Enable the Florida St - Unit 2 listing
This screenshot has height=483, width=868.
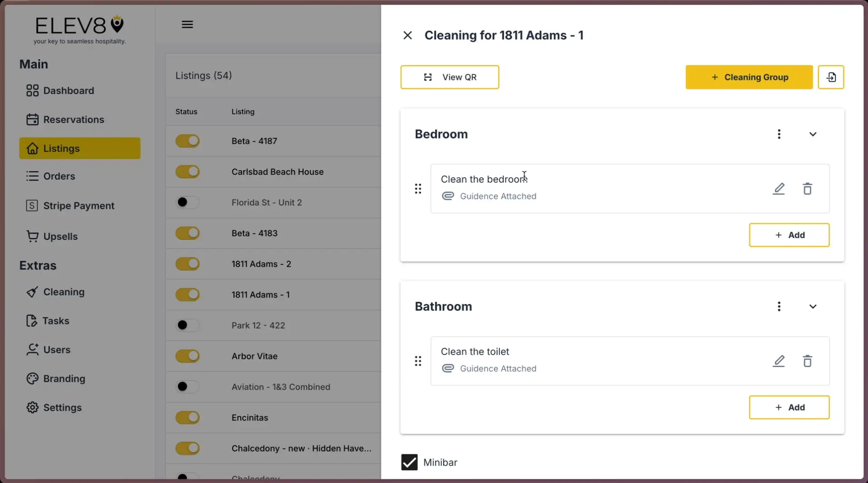(x=187, y=202)
